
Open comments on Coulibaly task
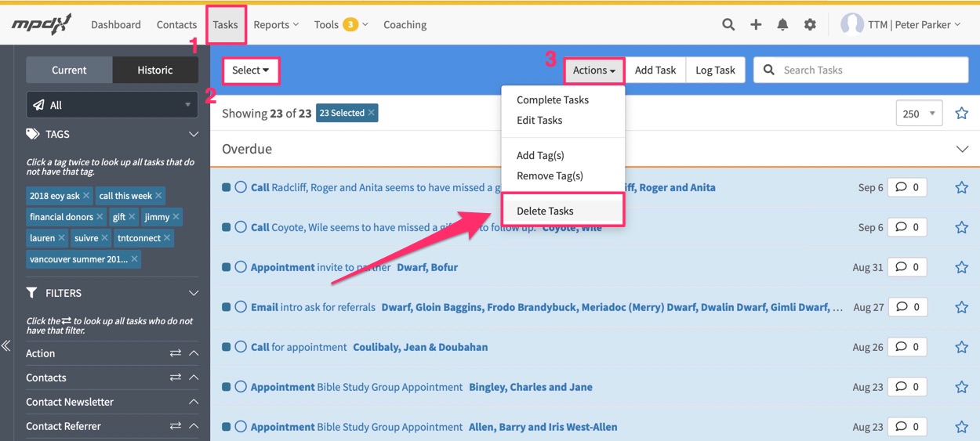point(907,347)
